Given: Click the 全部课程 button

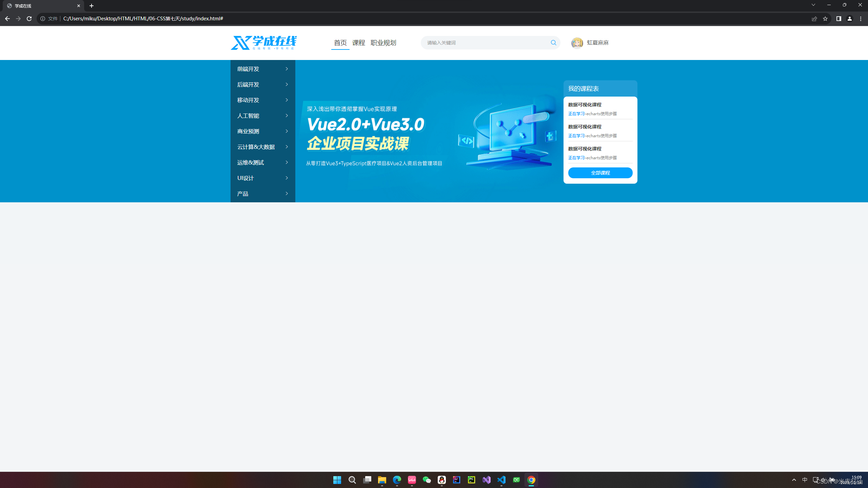Looking at the screenshot, I should pos(600,173).
